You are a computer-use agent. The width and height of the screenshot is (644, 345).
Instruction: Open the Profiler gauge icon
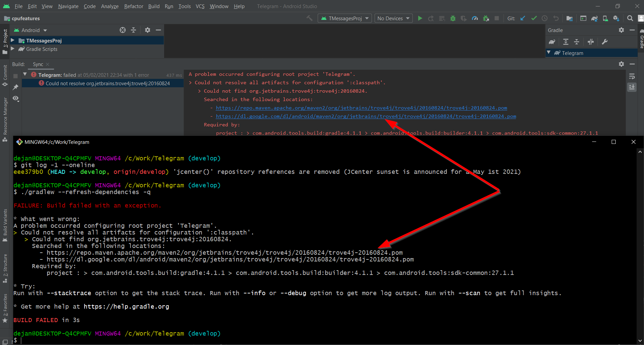click(475, 18)
